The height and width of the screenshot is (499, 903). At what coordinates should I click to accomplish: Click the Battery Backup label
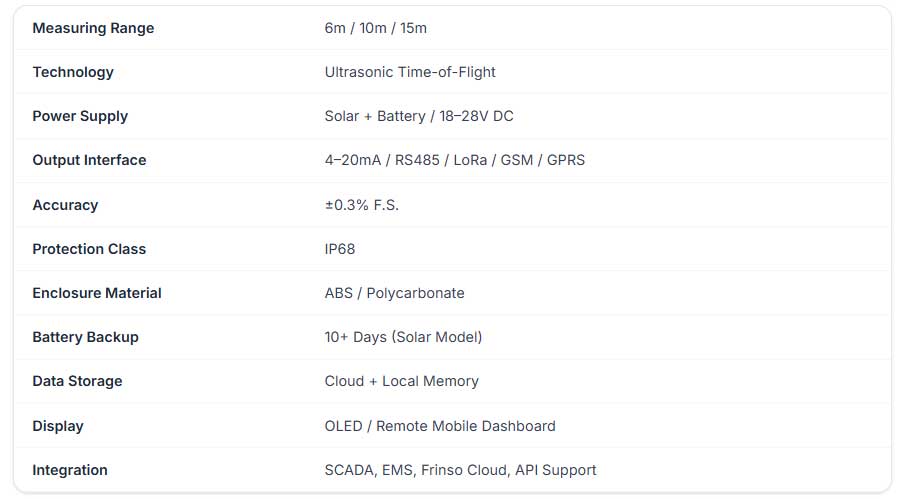[x=85, y=337]
